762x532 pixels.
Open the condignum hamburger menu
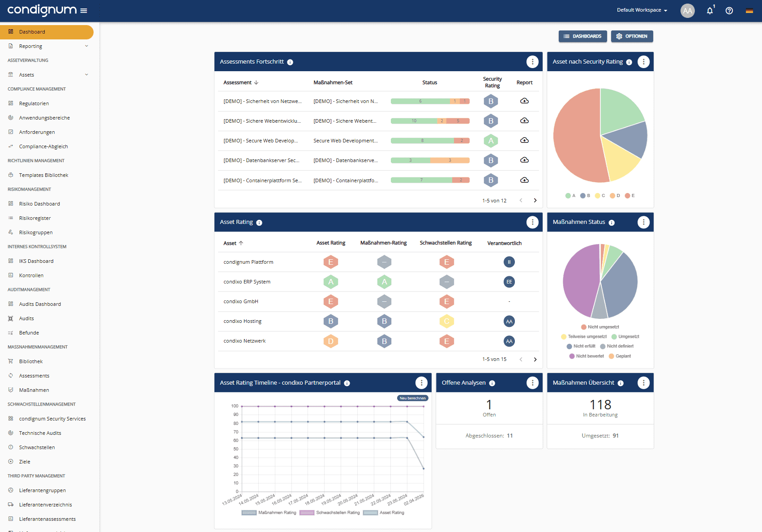pyautogui.click(x=84, y=10)
